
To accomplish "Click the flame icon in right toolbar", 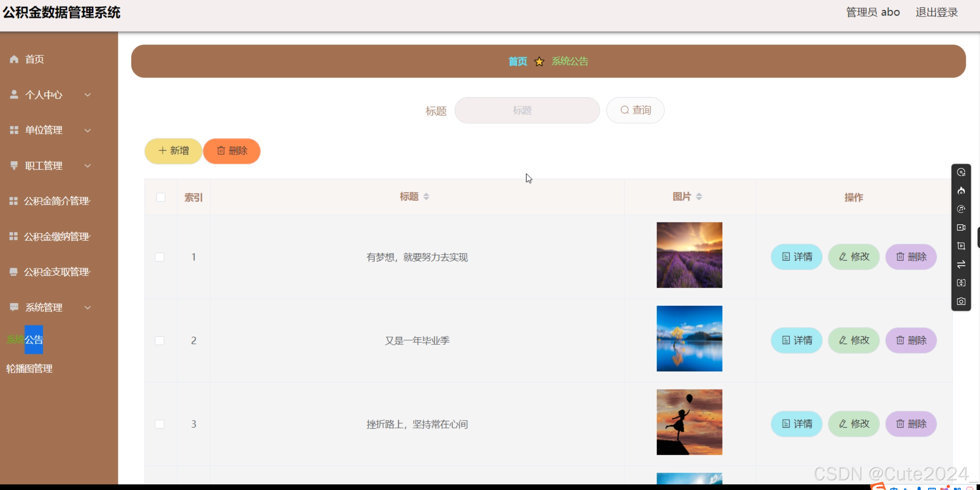I will point(961,190).
